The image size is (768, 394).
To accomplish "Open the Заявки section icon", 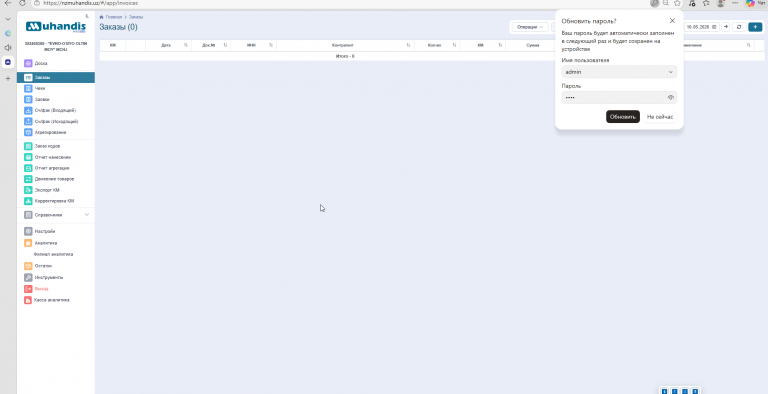I will (x=28, y=99).
